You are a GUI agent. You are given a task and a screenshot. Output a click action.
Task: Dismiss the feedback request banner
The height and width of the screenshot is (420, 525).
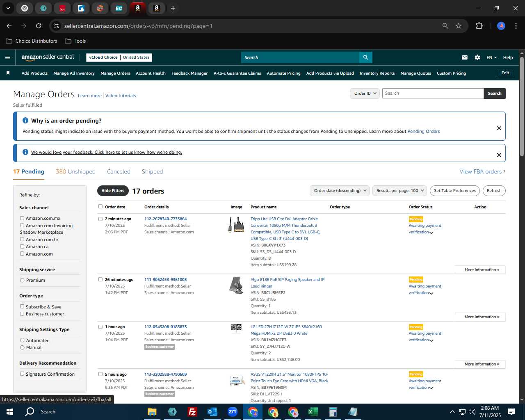[499, 155]
